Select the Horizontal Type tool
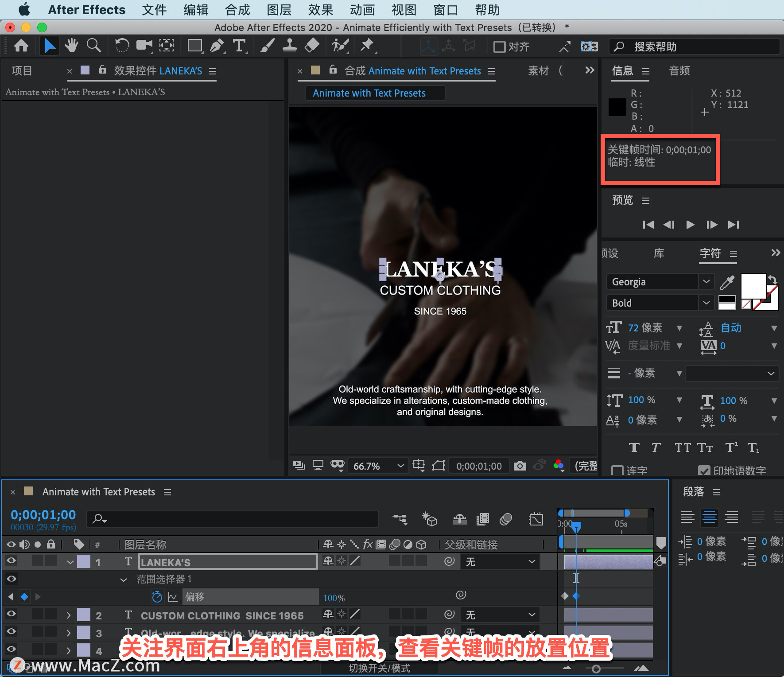784x677 pixels. click(239, 46)
